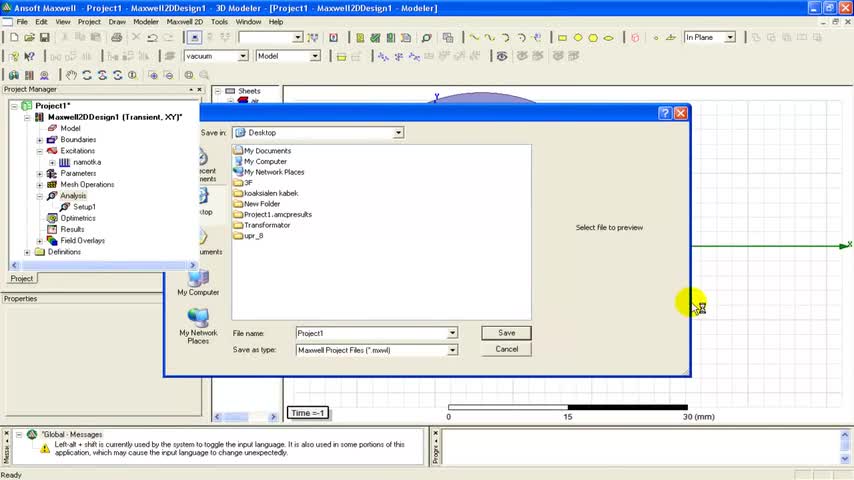Image resolution: width=854 pixels, height=480 pixels.
Task: Select the Draw rectangle tool icon
Action: [563, 37]
